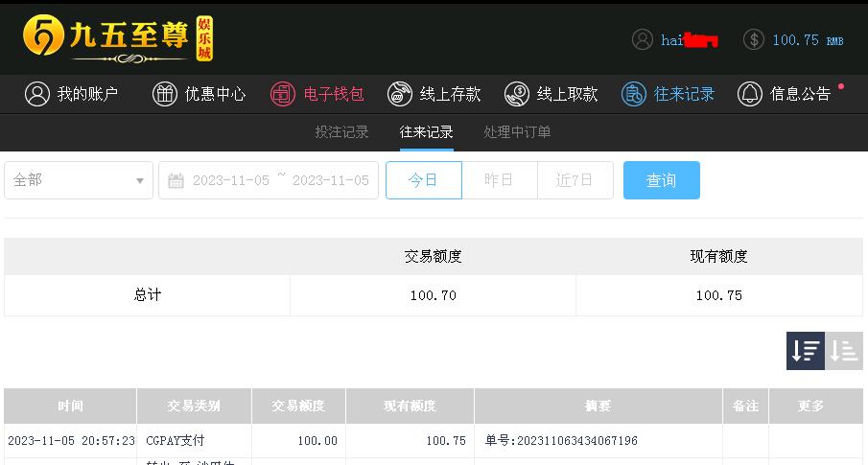The image size is (868, 465).
Task: Click the 查询 search button
Action: pyautogui.click(x=662, y=180)
